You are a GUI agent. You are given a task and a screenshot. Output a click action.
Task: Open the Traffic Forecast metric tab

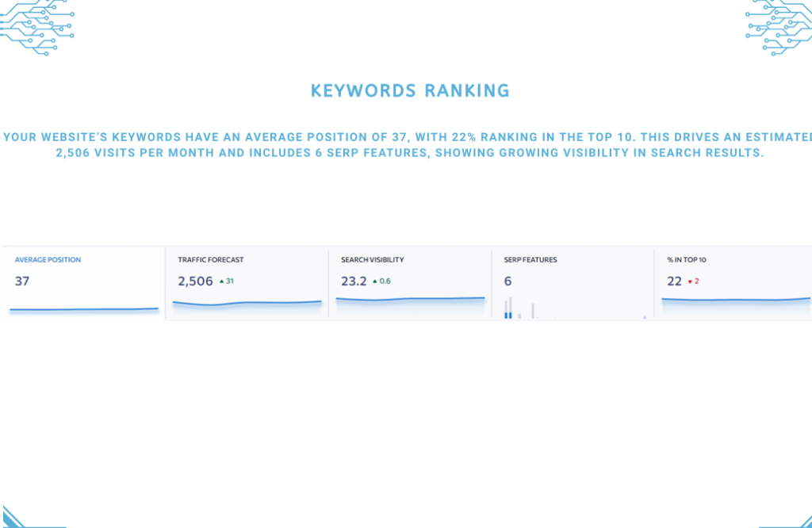click(x=247, y=284)
